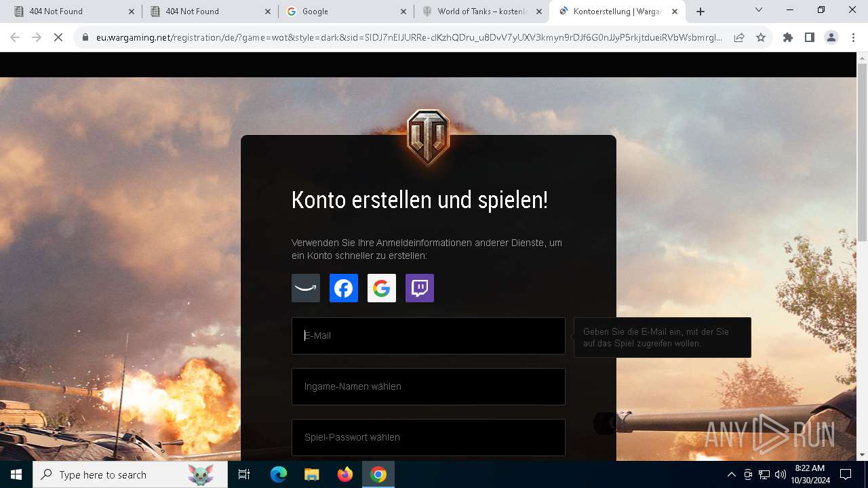Click the page vertical scrollbar thumb

coord(863,152)
